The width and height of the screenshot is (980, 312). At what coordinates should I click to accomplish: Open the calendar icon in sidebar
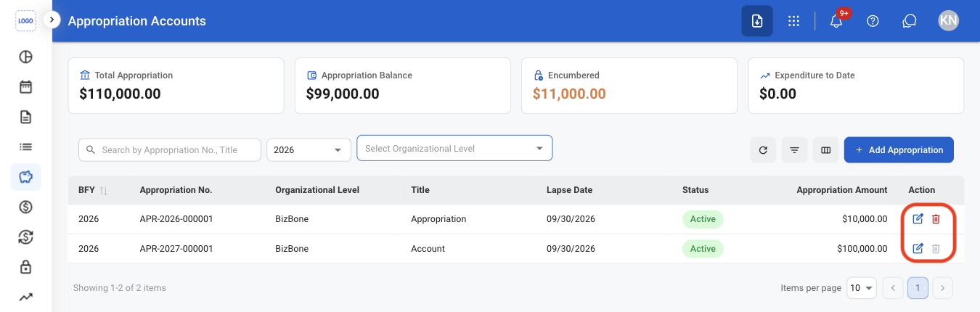coord(25,87)
